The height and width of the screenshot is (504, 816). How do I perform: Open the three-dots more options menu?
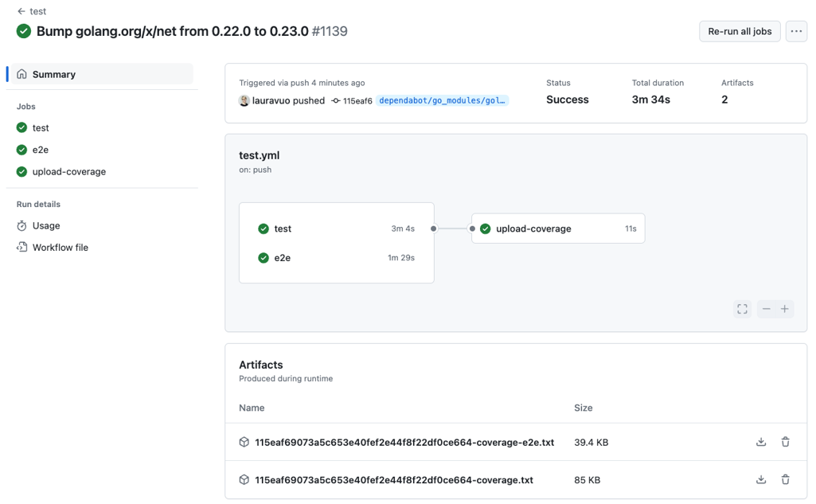[x=796, y=31]
